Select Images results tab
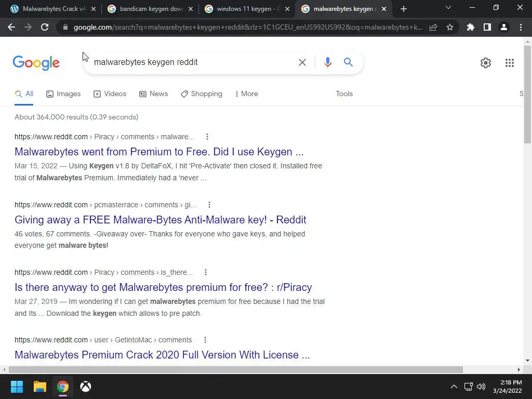The height and width of the screenshot is (399, 532). pyautogui.click(x=63, y=94)
